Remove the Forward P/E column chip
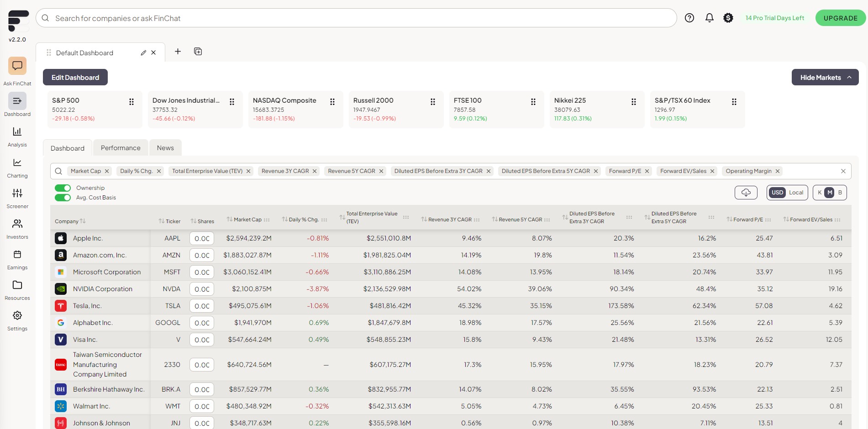Screen dimensions: 868x429 [x=647, y=171]
